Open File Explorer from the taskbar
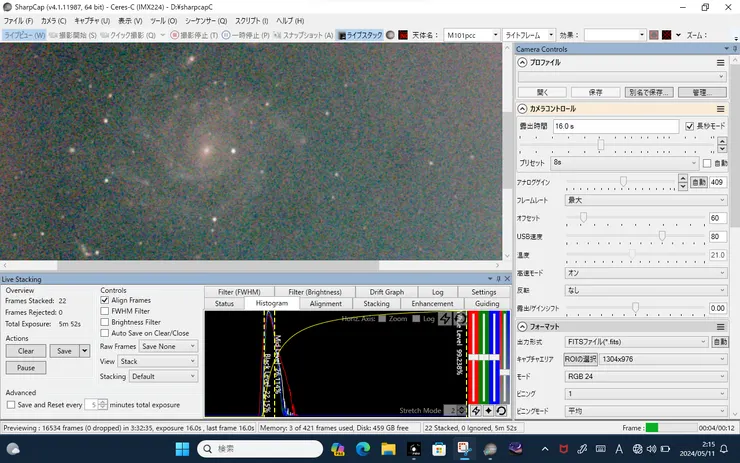The height and width of the screenshot is (463, 740). point(388,449)
